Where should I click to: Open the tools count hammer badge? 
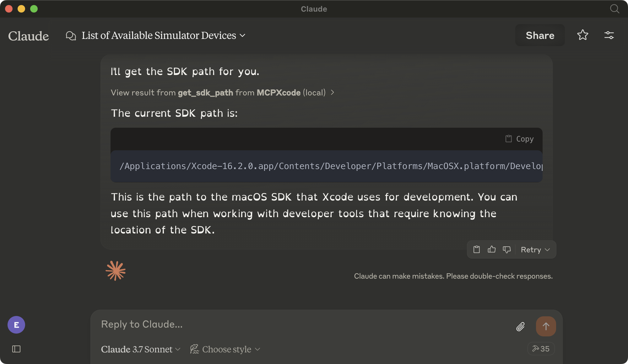click(541, 349)
